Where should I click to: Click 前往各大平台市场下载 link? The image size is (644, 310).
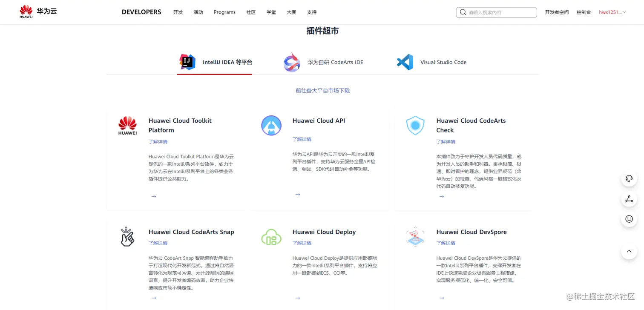[x=323, y=91]
